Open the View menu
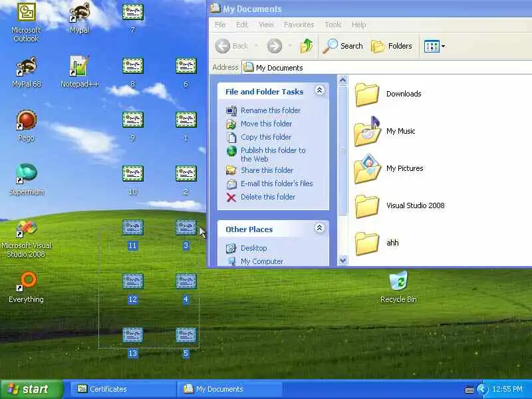 click(266, 25)
